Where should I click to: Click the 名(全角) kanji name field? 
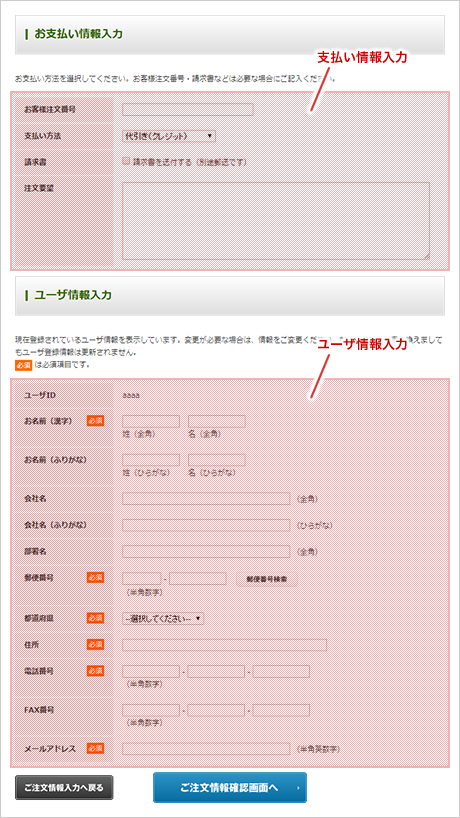point(217,422)
